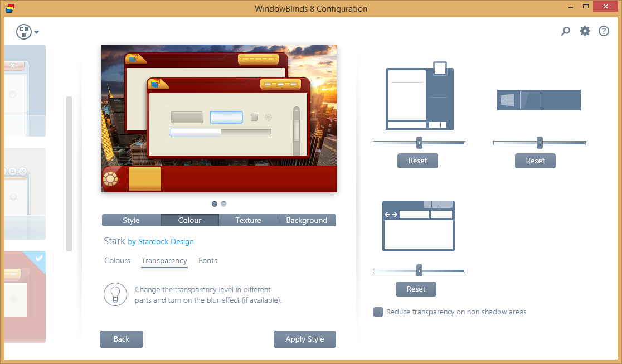
Task: Adjust the taskbar transparency slider handle
Action: [540, 143]
